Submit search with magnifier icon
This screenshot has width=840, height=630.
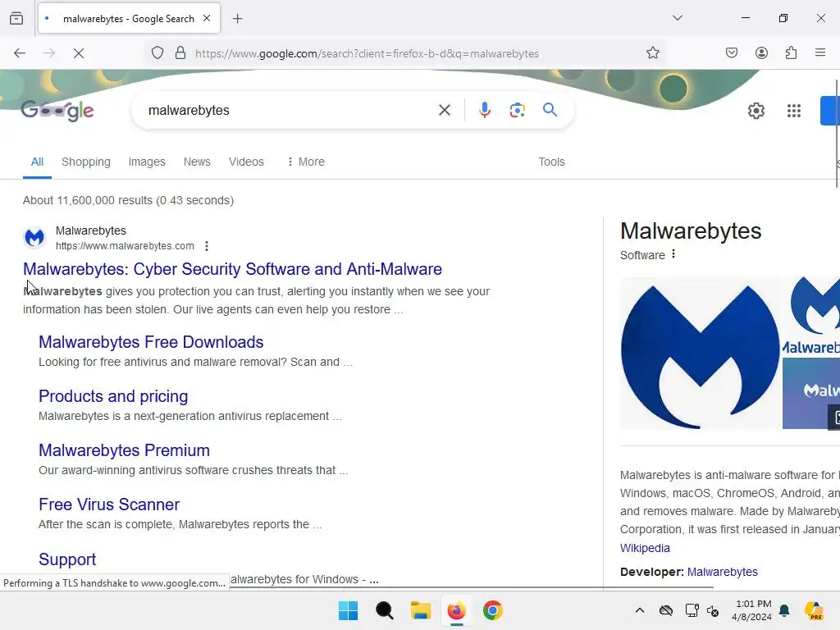(550, 111)
